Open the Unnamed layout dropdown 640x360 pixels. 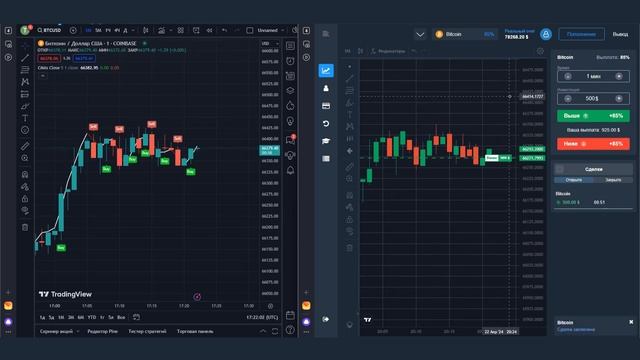click(x=271, y=30)
